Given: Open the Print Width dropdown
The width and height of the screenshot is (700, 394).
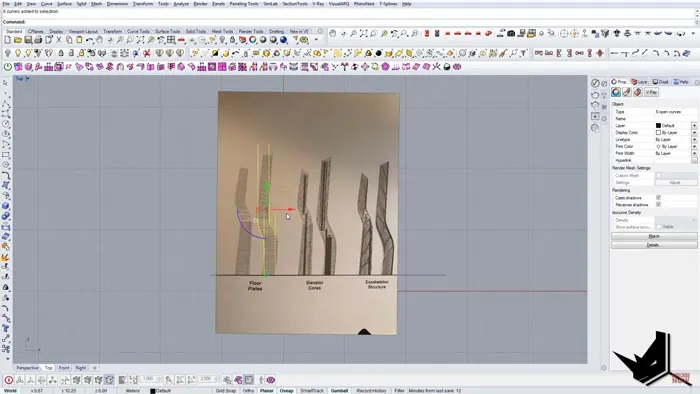Looking at the screenshot, I should pos(694,153).
